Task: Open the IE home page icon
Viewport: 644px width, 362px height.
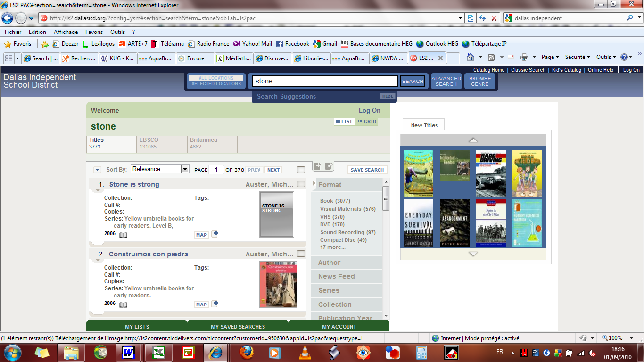Action: (470, 57)
